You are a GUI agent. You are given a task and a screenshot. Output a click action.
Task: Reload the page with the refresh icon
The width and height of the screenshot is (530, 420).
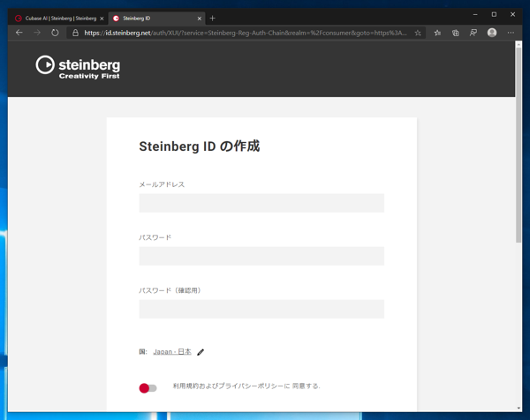[x=55, y=33]
